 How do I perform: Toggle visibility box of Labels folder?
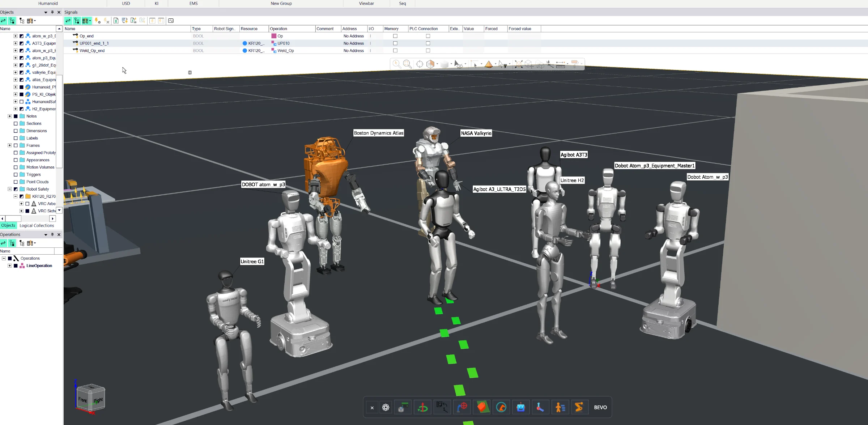click(16, 138)
